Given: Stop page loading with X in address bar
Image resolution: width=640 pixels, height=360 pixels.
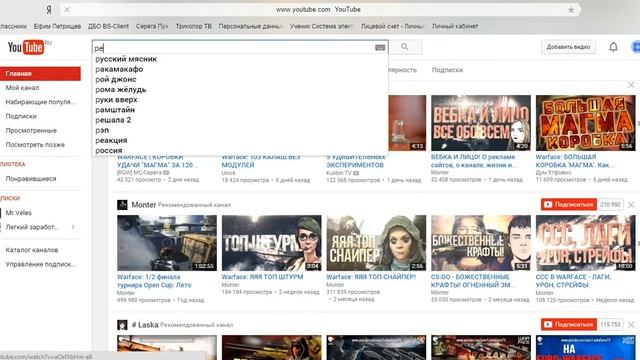Looking at the screenshot, I should tap(67, 9).
